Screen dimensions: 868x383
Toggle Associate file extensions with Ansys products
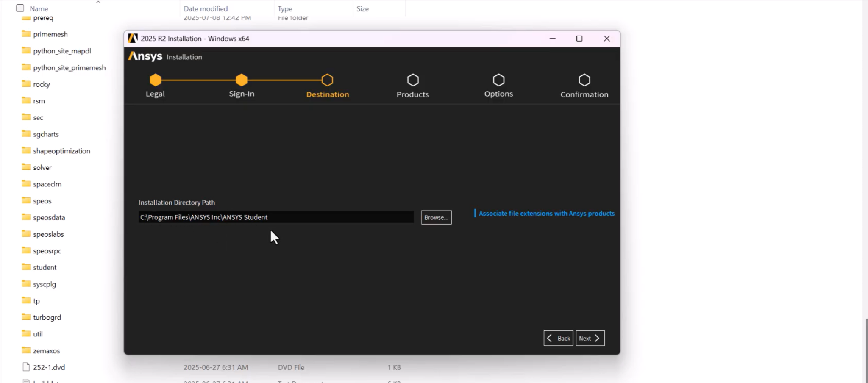tap(546, 214)
